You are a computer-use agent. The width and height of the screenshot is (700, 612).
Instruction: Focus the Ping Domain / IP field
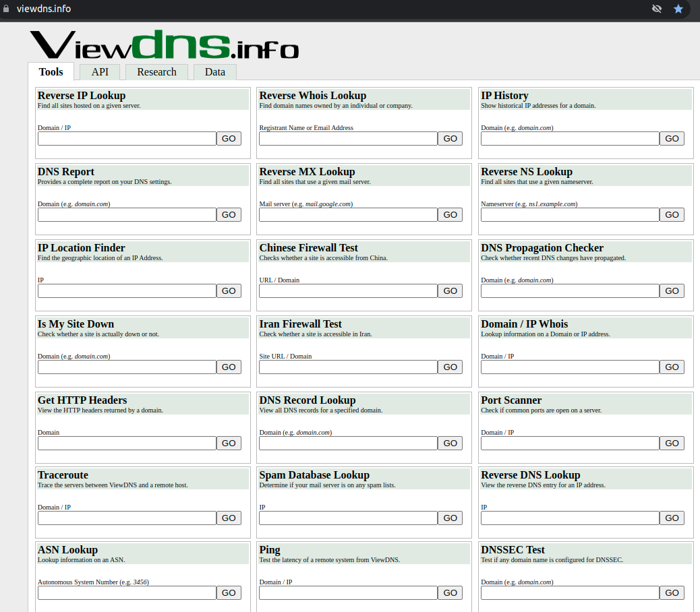[348, 593]
